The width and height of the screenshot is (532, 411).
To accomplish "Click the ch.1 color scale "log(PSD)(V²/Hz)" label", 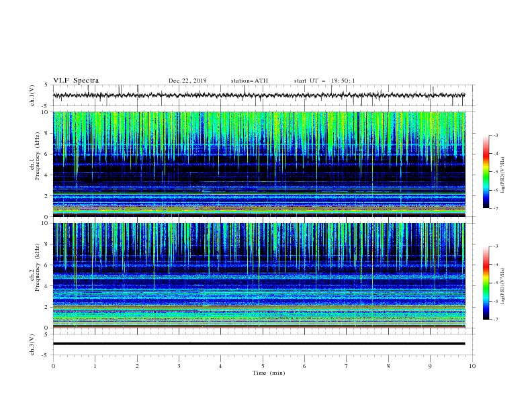I will pyautogui.click(x=502, y=175).
